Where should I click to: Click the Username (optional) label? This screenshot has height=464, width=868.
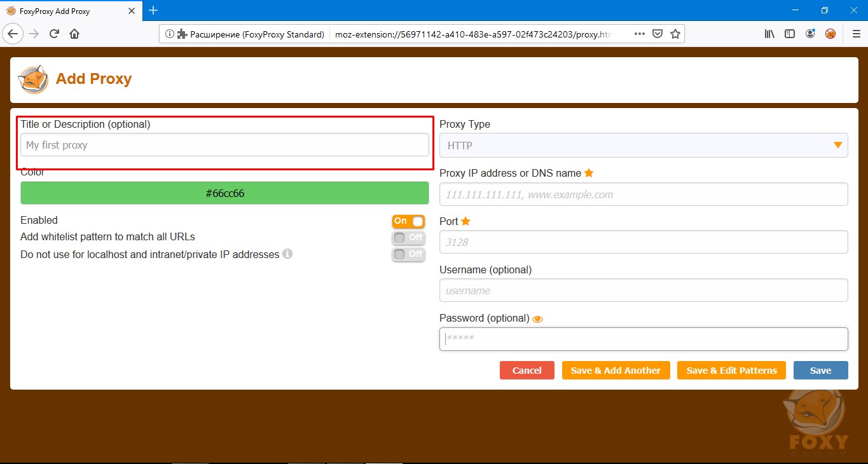[x=485, y=270]
